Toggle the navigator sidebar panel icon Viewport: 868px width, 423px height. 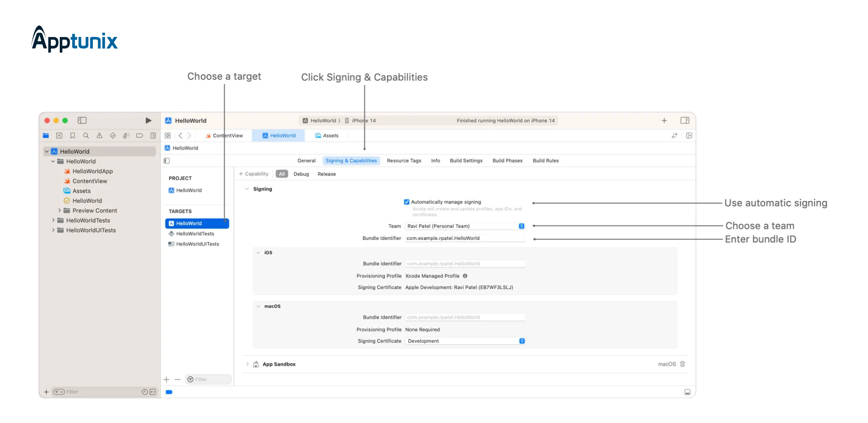(x=82, y=120)
